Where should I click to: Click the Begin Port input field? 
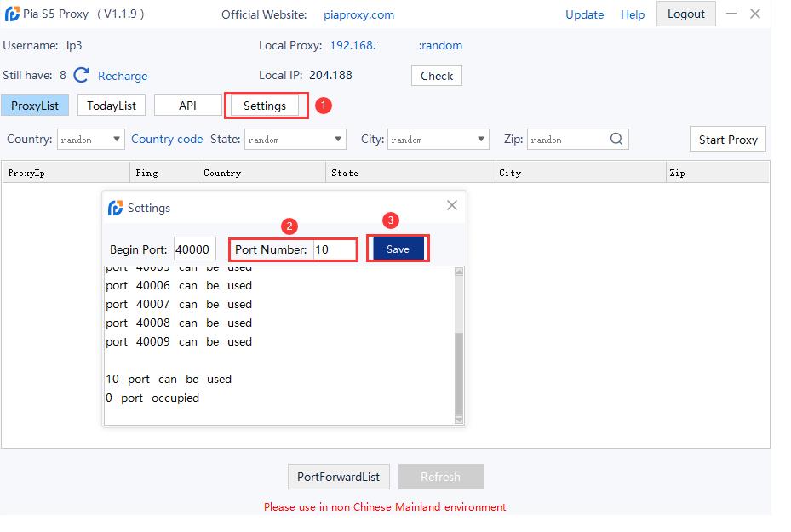195,249
